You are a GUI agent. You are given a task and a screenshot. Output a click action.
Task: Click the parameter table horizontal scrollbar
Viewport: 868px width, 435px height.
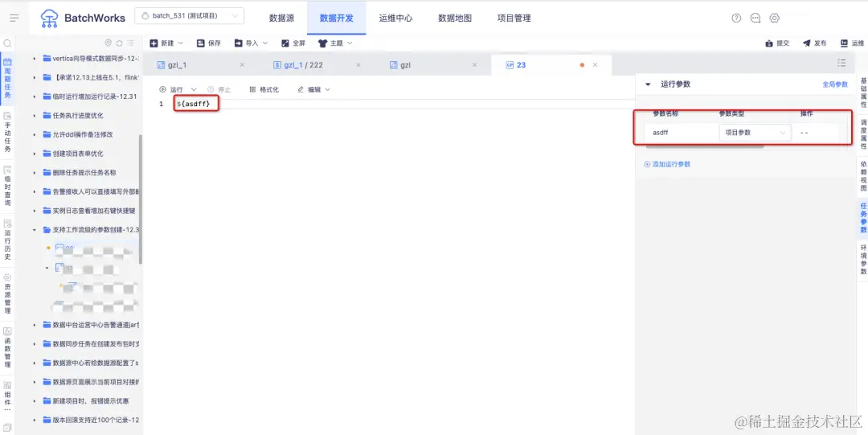[x=706, y=146]
